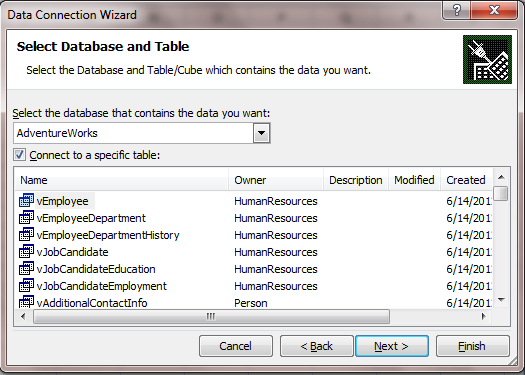525x375 pixels.
Task: Click the vertical scrollbar down arrow
Action: coord(501,300)
